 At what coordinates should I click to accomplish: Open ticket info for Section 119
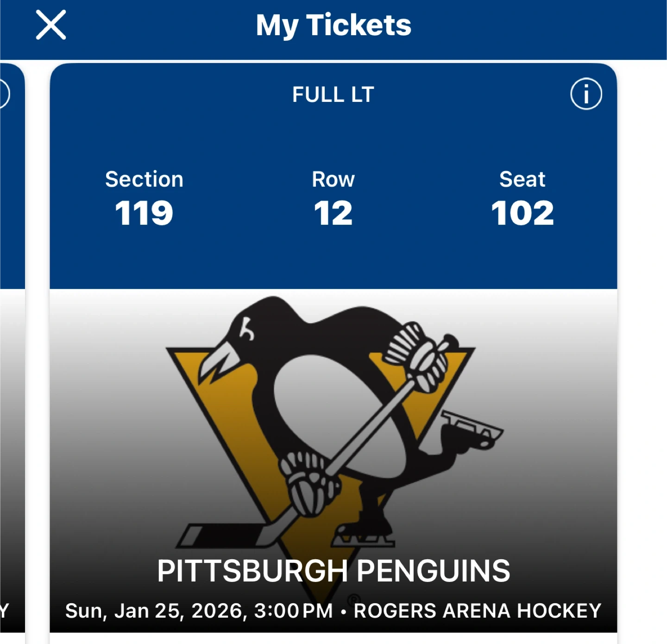pos(586,94)
